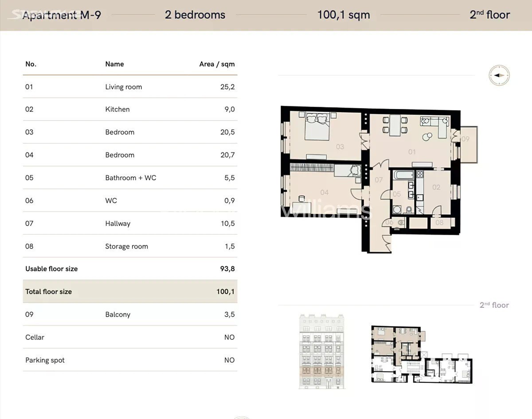This screenshot has height=419, width=532.
Task: Click the bed icon in Bedroom 03
Action: pyautogui.click(x=317, y=127)
